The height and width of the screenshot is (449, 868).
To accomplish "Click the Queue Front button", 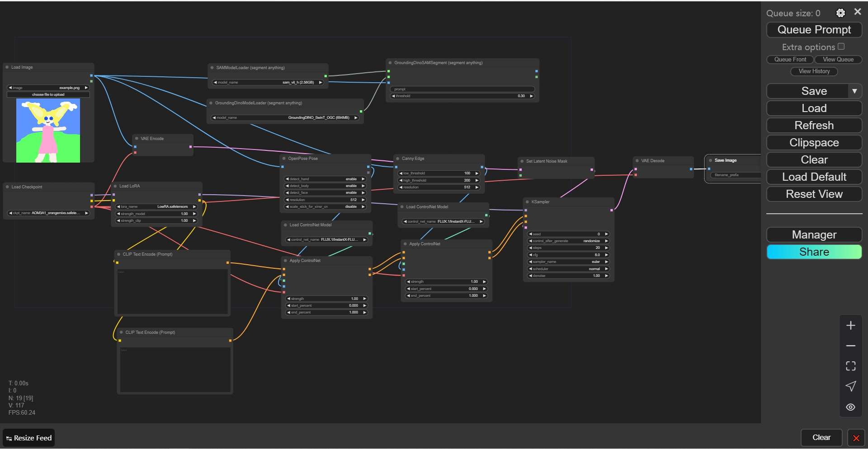I will click(x=790, y=60).
